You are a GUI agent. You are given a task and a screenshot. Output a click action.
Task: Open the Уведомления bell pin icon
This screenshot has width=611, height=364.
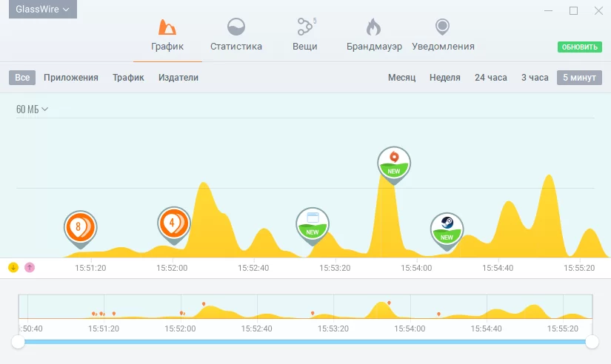pyautogui.click(x=442, y=27)
